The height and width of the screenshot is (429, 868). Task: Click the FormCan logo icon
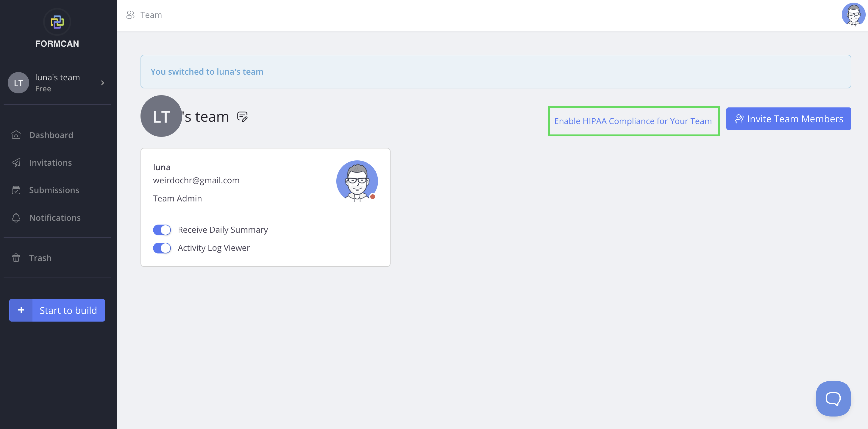[57, 22]
